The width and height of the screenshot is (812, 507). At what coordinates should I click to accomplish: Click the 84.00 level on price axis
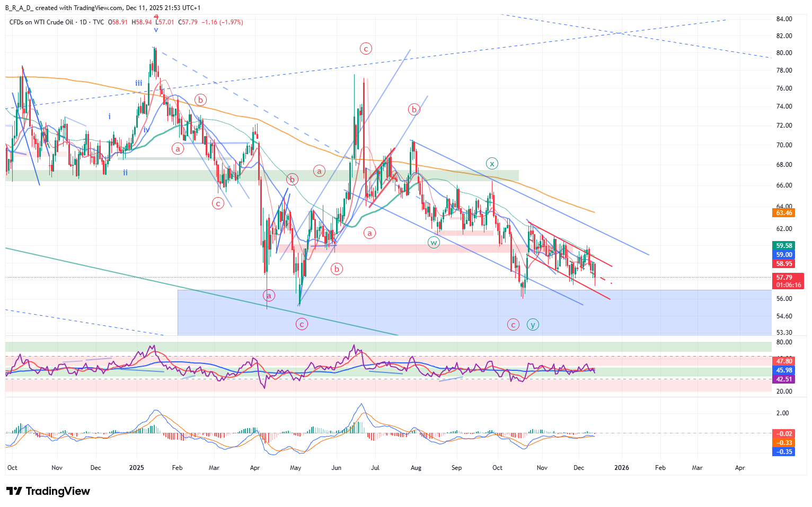click(784, 19)
